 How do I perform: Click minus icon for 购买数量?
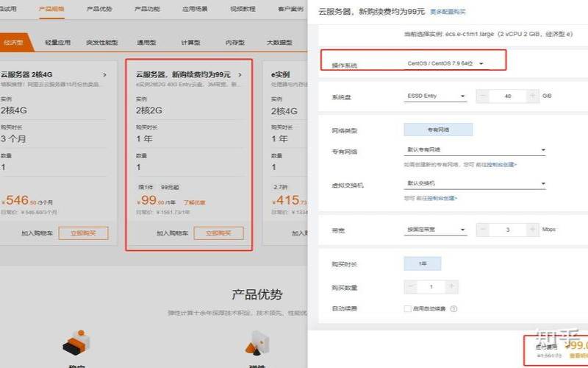pos(412,287)
